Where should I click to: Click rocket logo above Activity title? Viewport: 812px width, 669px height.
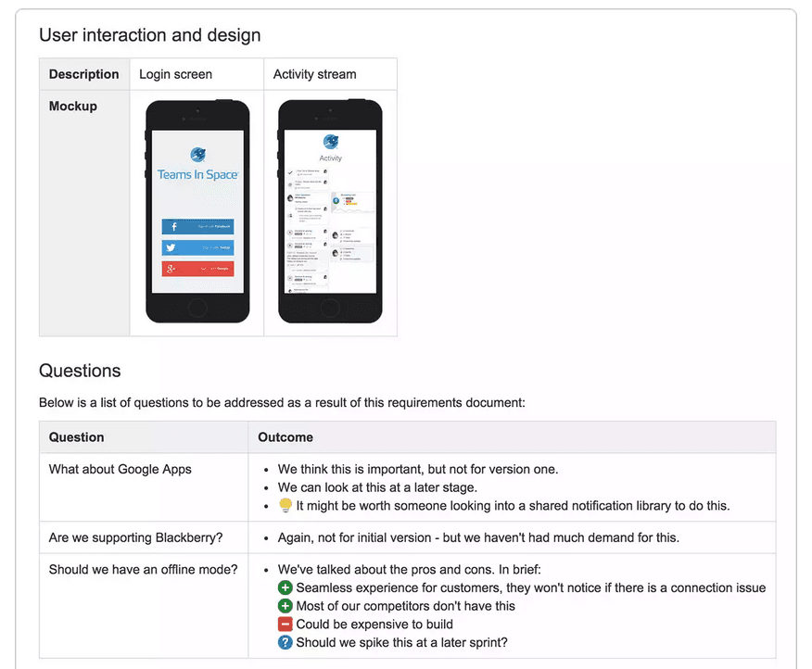click(331, 142)
